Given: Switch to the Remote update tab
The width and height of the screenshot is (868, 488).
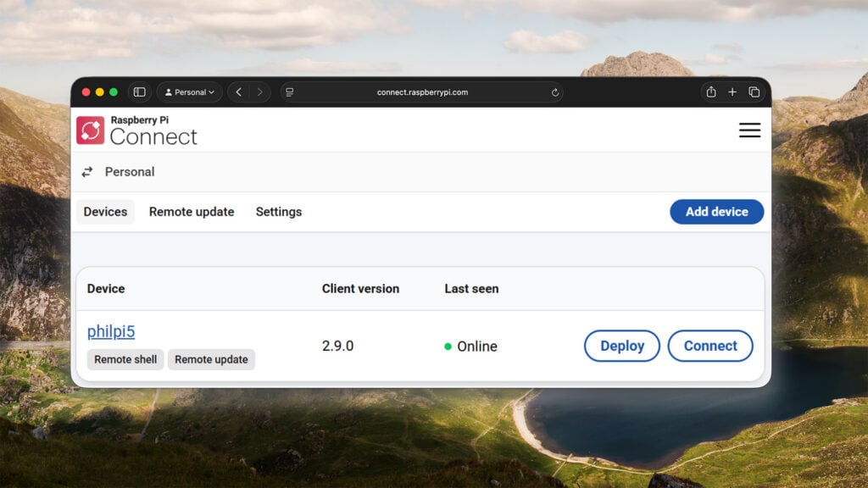Looking at the screenshot, I should tap(192, 212).
